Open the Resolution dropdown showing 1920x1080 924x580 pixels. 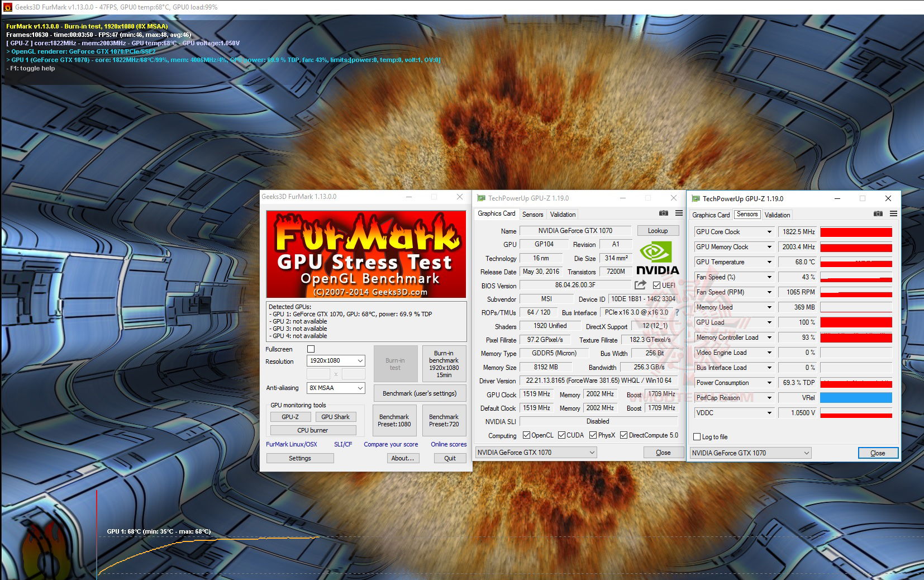click(x=336, y=361)
